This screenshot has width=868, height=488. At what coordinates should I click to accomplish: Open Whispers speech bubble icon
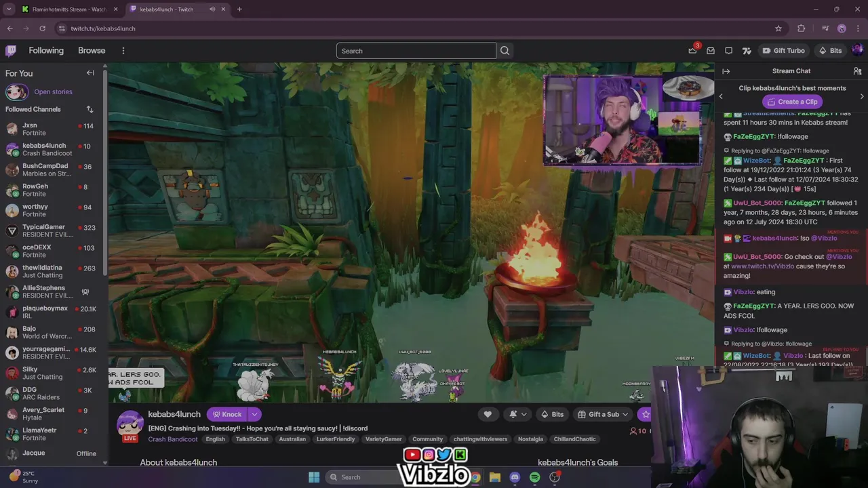click(728, 51)
